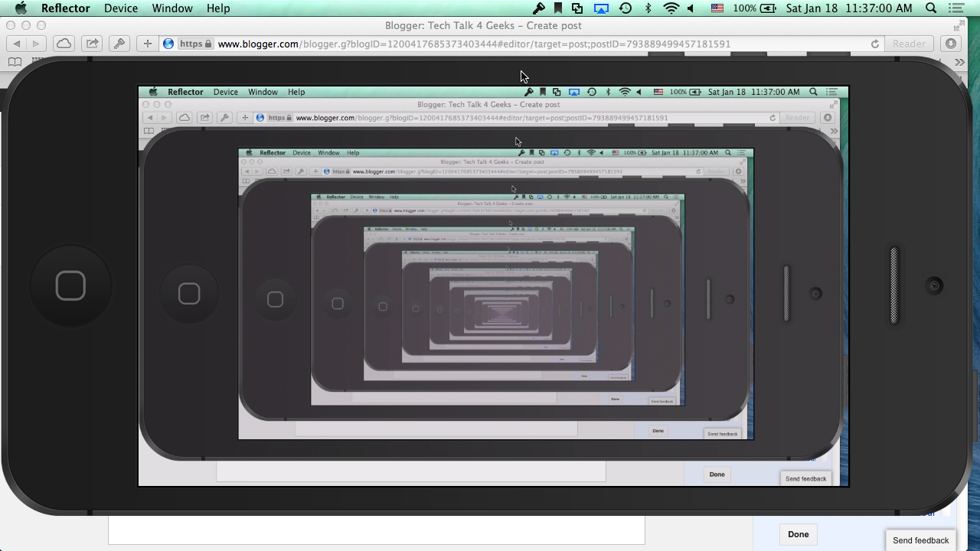This screenshot has width=980, height=551.
Task: Click the Share button in Safari toolbar
Action: pyautogui.click(x=92, y=44)
